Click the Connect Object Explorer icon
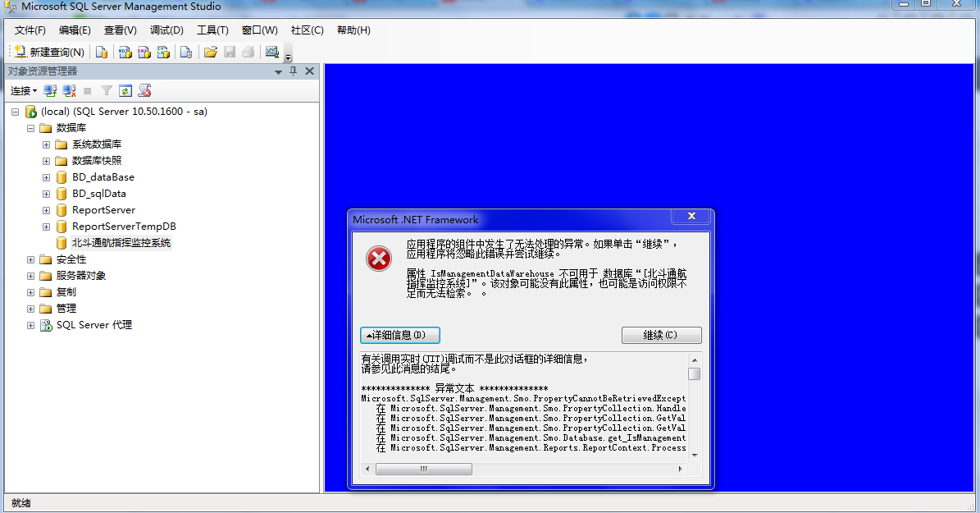 (x=50, y=91)
